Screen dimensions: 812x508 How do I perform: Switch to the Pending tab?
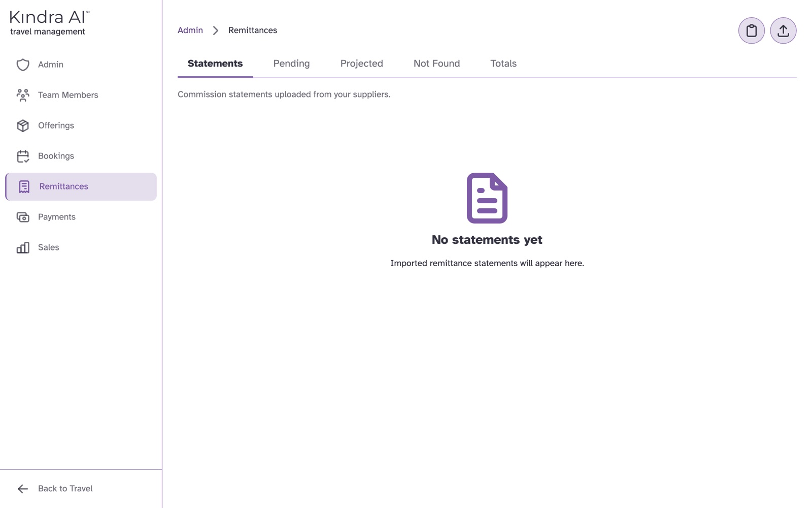tap(291, 63)
